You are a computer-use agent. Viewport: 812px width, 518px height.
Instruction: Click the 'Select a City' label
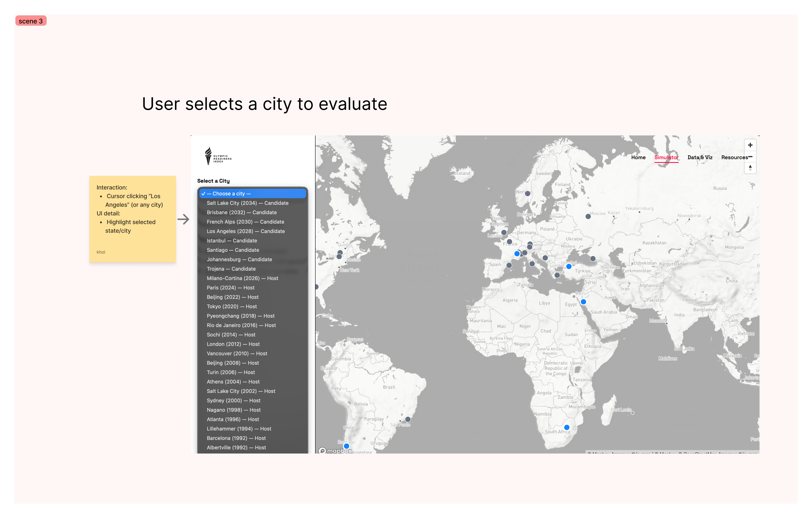click(213, 181)
